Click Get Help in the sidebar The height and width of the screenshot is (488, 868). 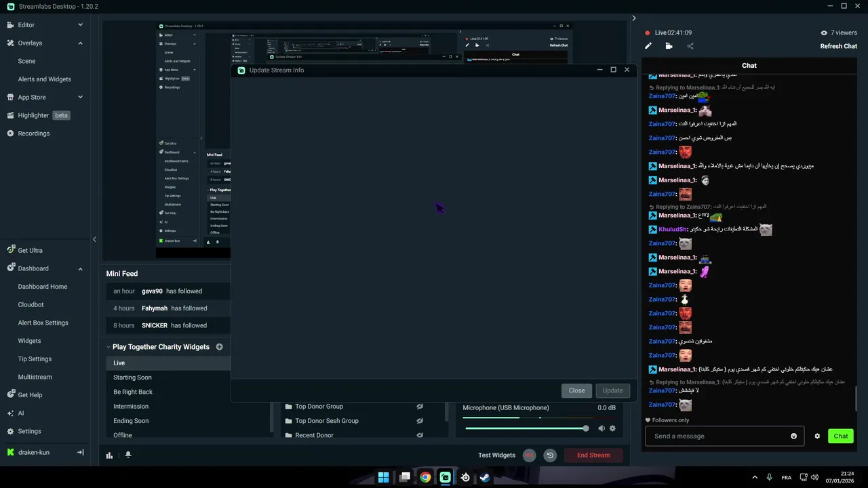point(30,395)
